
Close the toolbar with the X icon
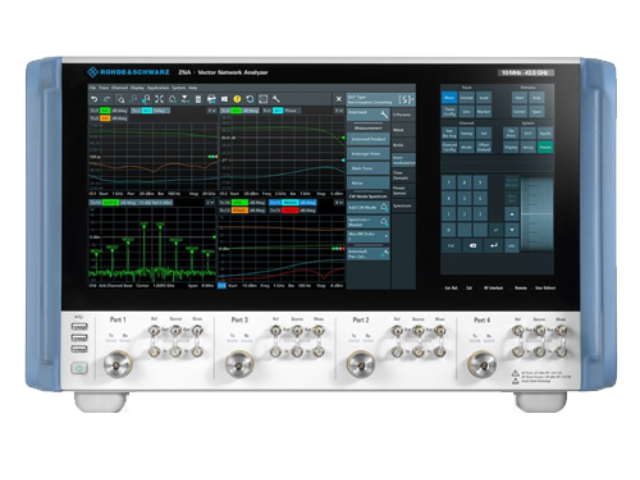coord(338,99)
